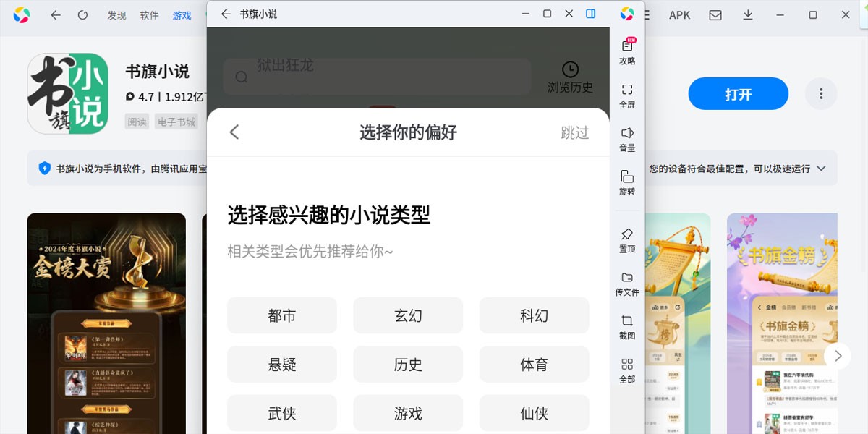Select the 悬疑 genre preference
The image size is (868, 434).
(281, 365)
